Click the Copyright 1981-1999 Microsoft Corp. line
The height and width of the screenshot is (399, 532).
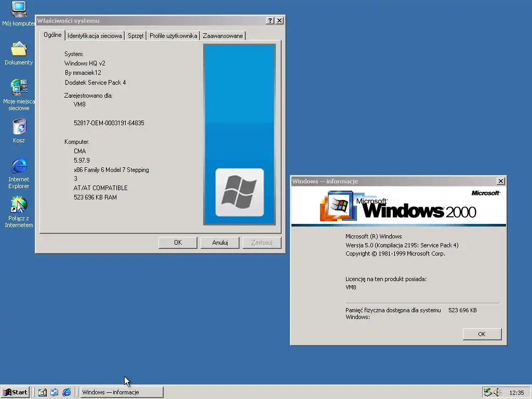pyautogui.click(x=395, y=254)
